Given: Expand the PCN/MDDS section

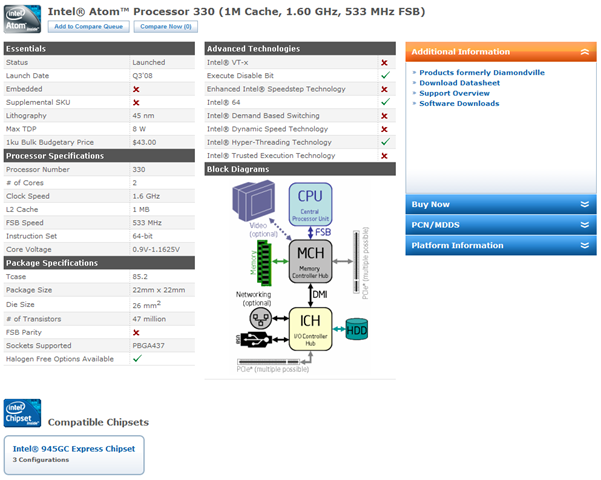Looking at the screenshot, I should click(x=501, y=225).
